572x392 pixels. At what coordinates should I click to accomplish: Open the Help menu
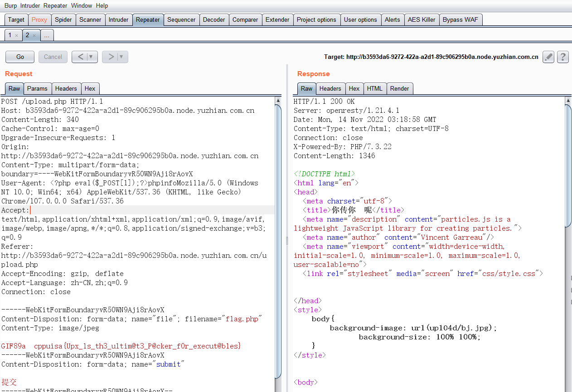coord(102,5)
